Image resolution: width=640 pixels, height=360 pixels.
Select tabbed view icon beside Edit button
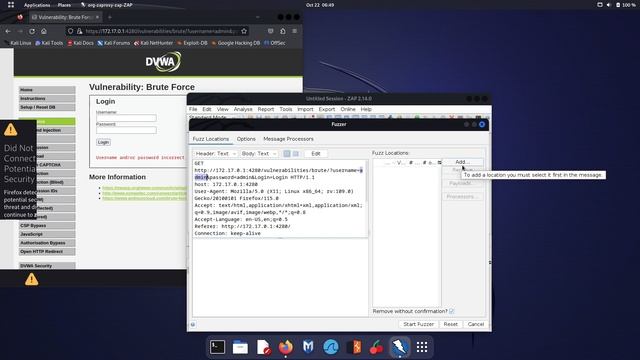[296, 153]
